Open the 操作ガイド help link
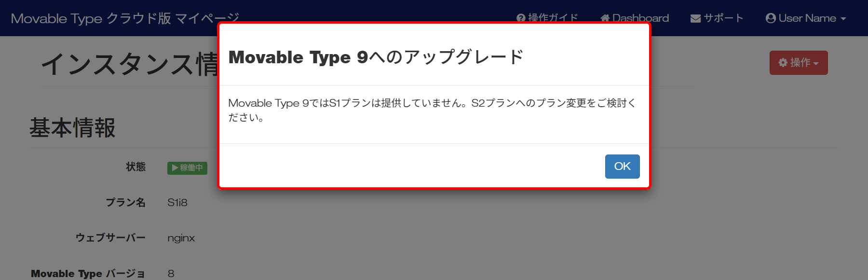The height and width of the screenshot is (280, 868). 547,18
